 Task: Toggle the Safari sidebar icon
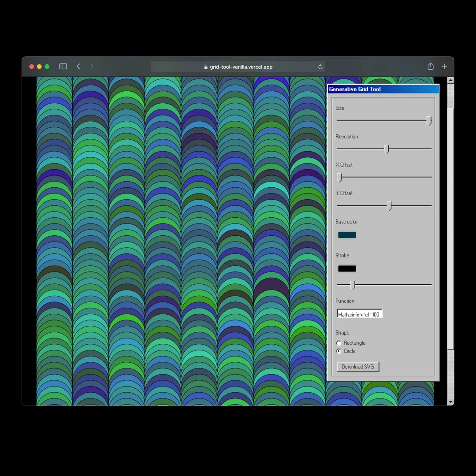coord(63,67)
